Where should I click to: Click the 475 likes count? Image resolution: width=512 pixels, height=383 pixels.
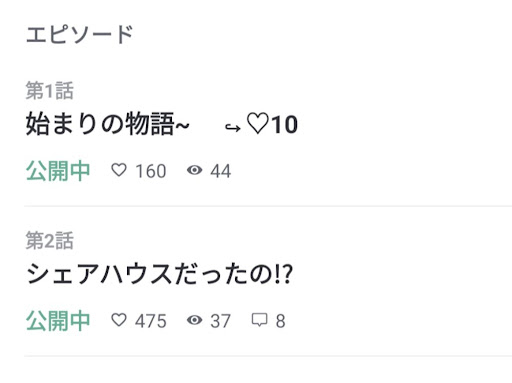pos(151,321)
